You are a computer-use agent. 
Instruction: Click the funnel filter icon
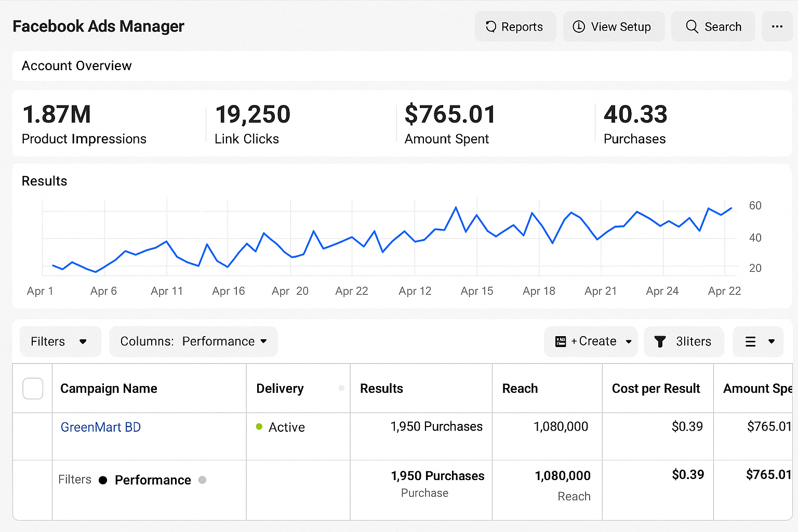click(x=660, y=341)
